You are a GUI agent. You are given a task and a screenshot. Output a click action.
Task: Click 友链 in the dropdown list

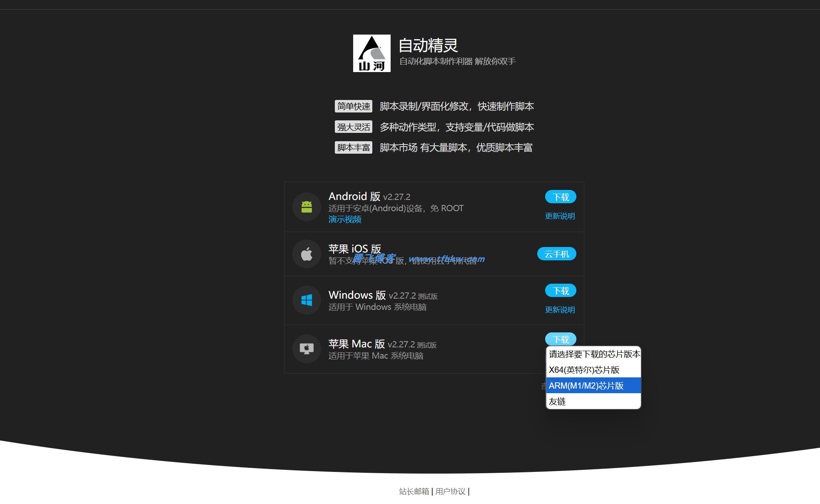coord(557,402)
